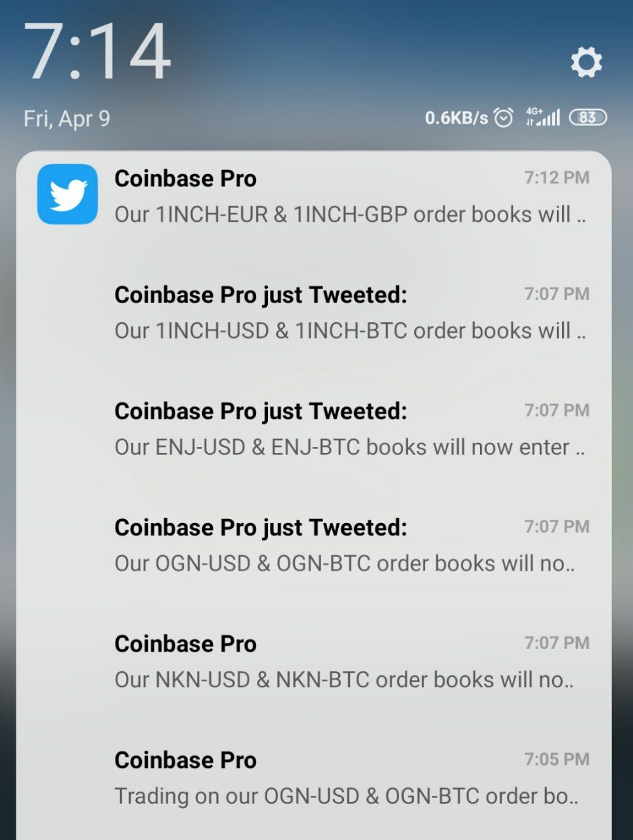The image size is (633, 840).
Task: Tap the Coinbase Pro title above Trading message
Action: (185, 760)
